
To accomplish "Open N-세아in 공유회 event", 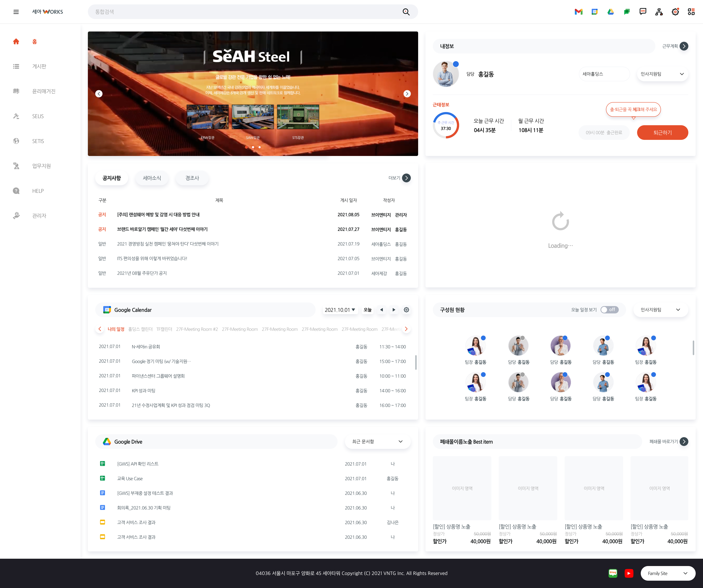I will click(146, 347).
